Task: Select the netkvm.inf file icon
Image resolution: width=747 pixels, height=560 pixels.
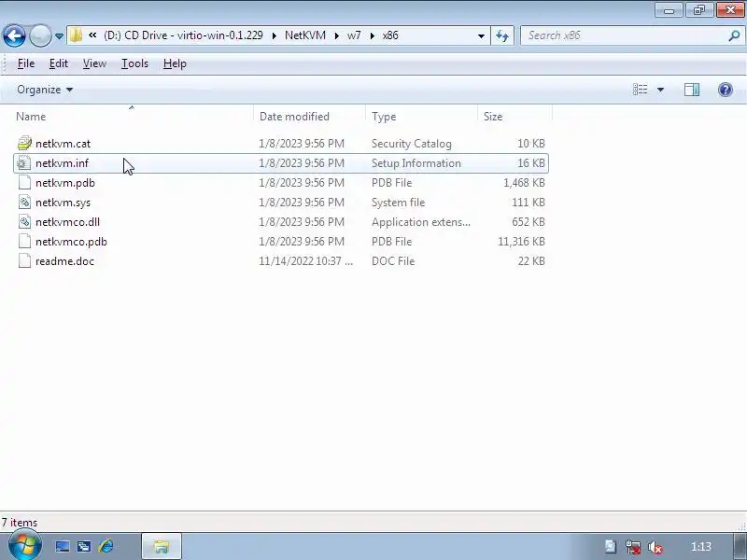Action: [x=24, y=163]
